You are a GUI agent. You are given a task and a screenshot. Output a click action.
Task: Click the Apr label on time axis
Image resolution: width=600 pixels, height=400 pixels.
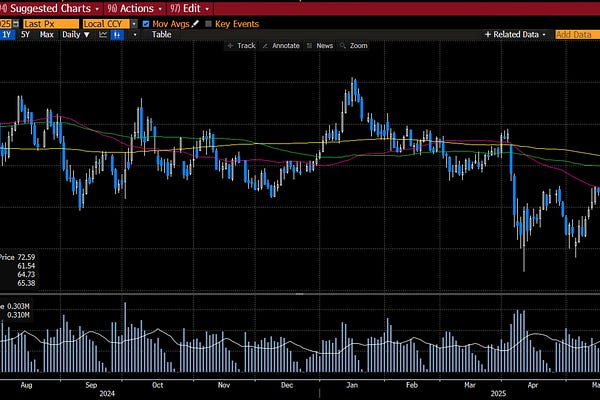[533, 385]
